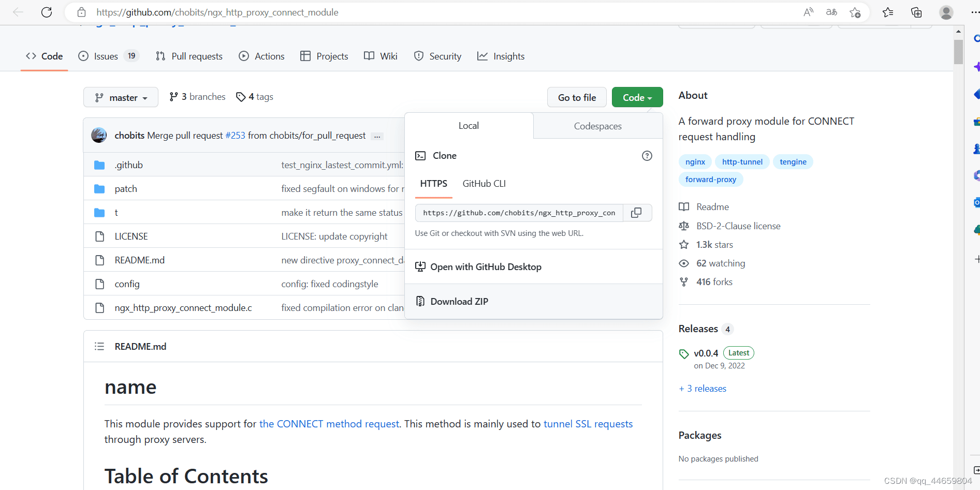
Task: Open the browser Collections icon
Action: [916, 12]
